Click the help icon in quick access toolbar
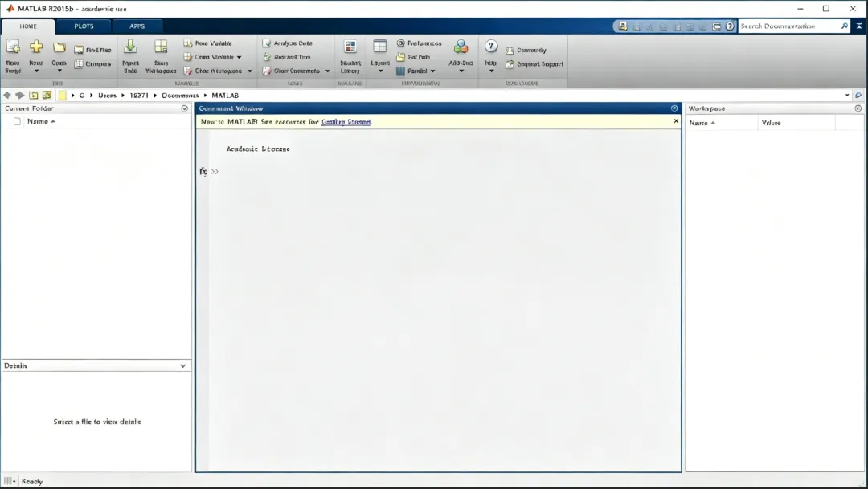 730,26
